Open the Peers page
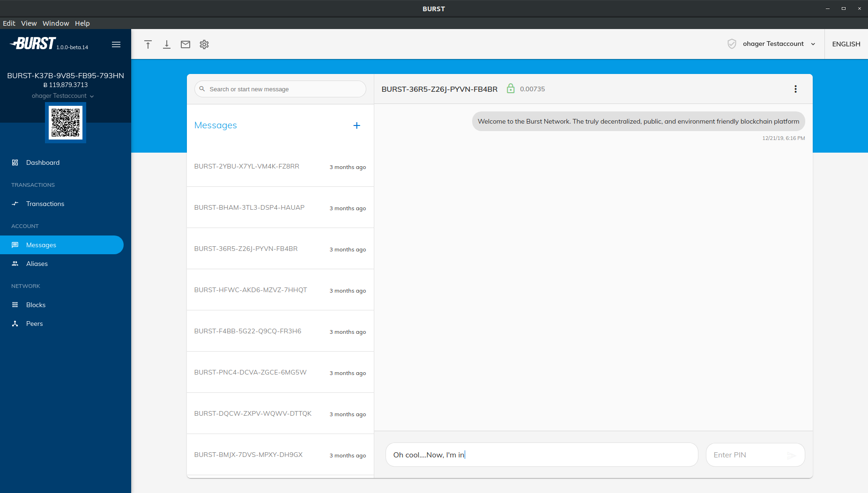The image size is (868, 493). click(62, 324)
